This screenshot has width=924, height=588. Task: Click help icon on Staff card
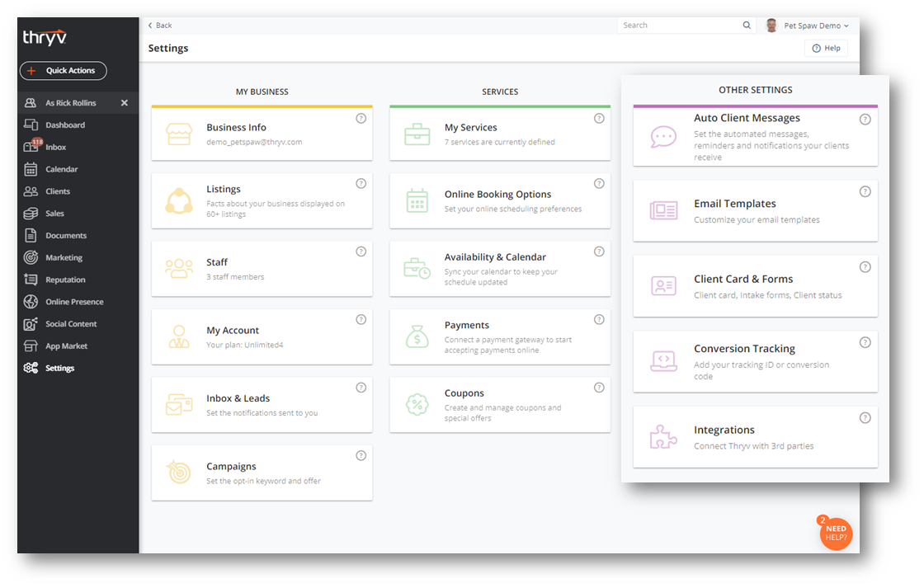(x=361, y=252)
